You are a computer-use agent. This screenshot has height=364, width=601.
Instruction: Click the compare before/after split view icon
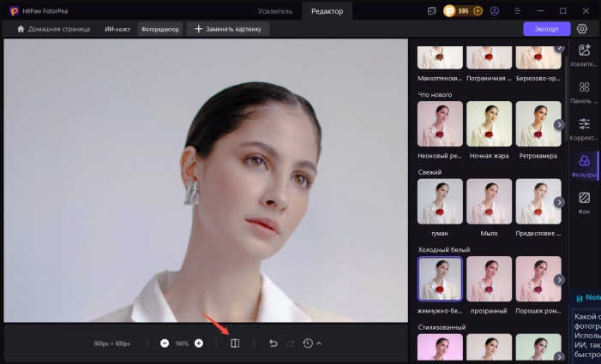coord(235,343)
